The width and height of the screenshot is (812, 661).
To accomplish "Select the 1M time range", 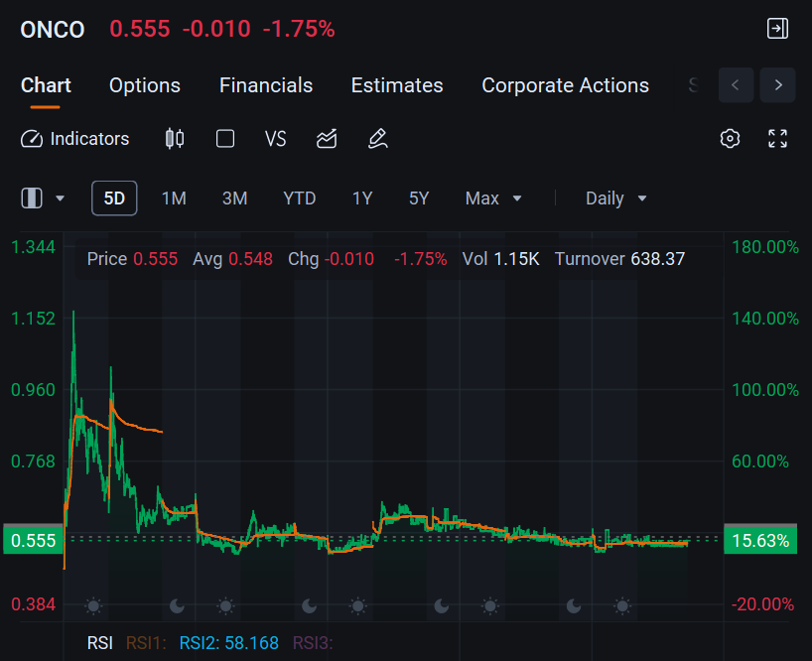I will [174, 198].
